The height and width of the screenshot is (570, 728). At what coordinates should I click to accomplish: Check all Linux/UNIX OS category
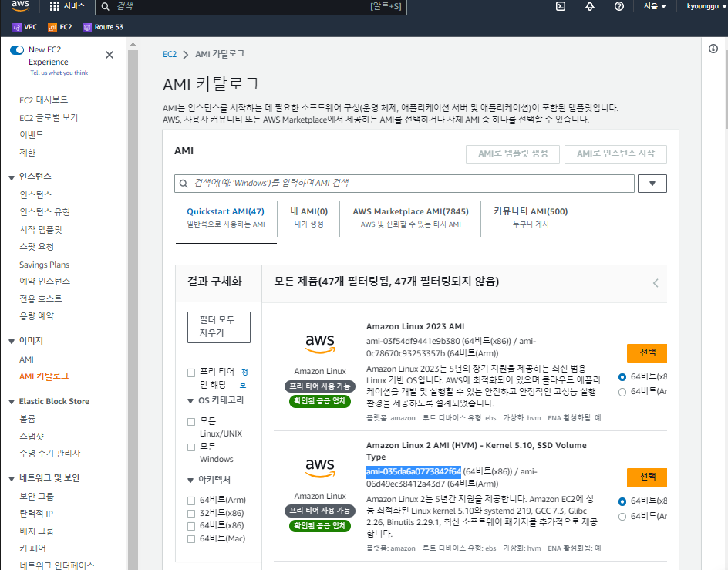(x=190, y=422)
